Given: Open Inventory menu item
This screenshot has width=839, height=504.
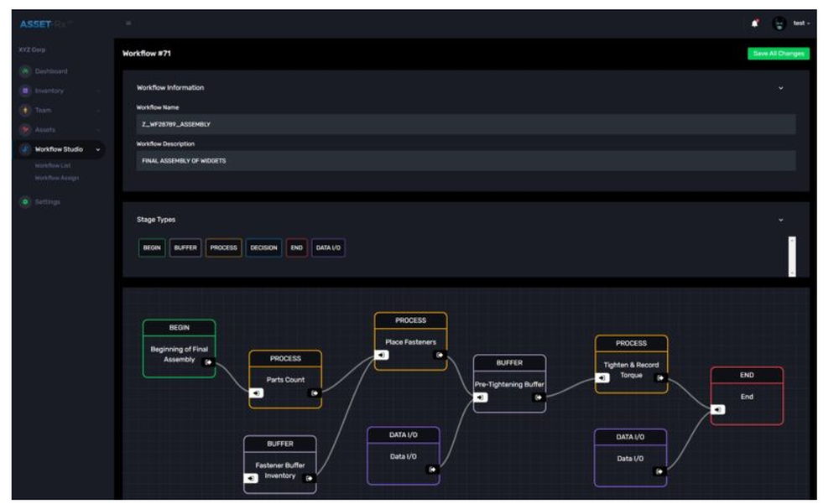Looking at the screenshot, I should point(50,91).
